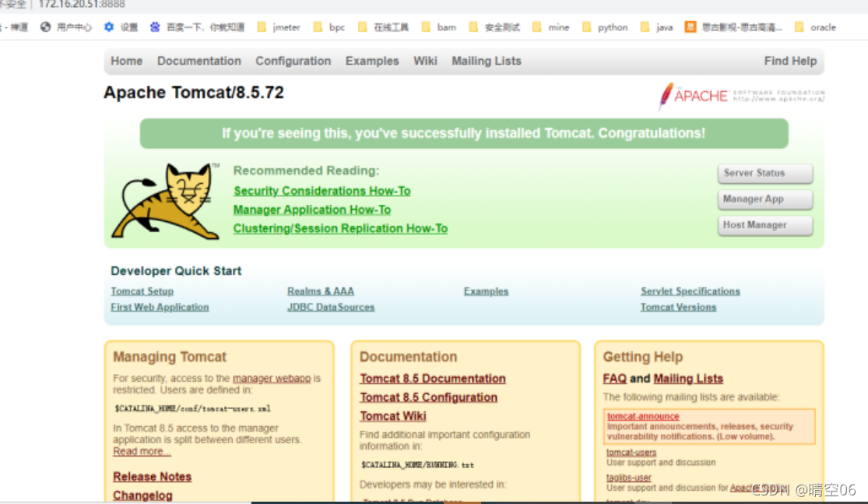Click the Baidu paw bookmark icon

(155, 27)
